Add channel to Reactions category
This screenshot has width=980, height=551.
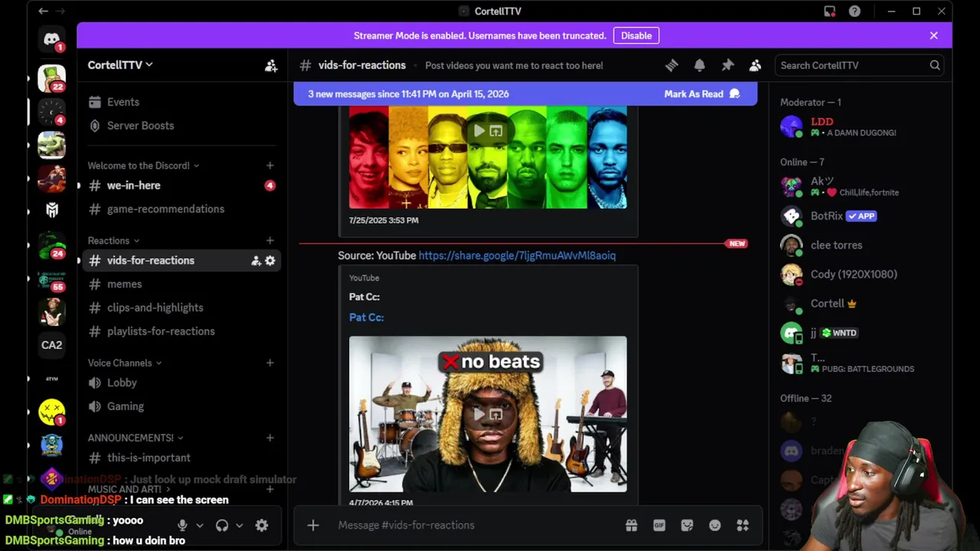(x=269, y=240)
